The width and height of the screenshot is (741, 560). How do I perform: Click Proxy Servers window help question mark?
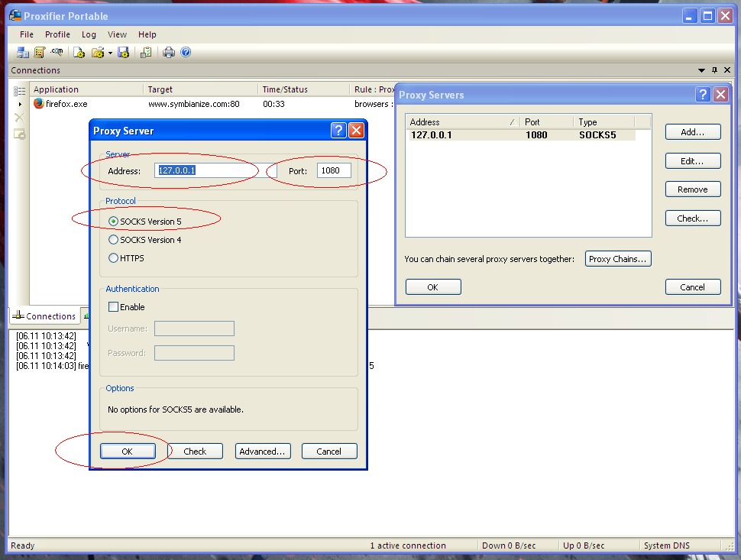coord(704,95)
